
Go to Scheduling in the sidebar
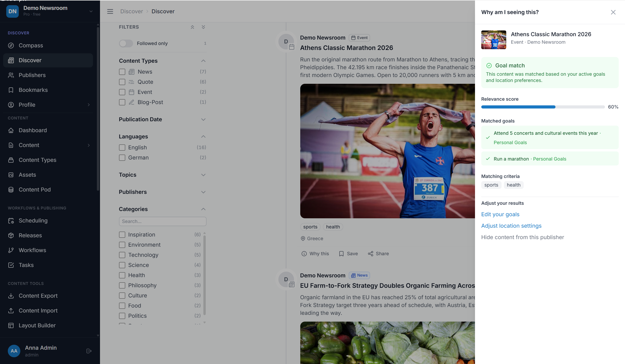click(48, 221)
